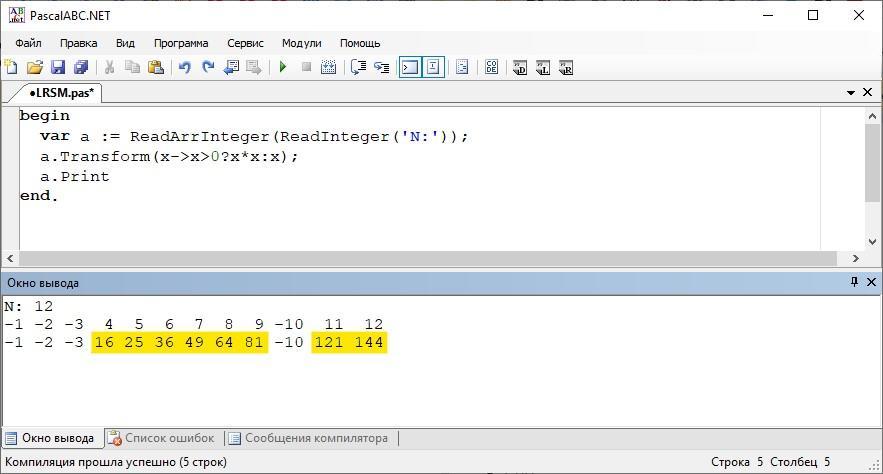Open the document tab list dropdown arrow
The height and width of the screenshot is (474, 883).
coord(851,92)
